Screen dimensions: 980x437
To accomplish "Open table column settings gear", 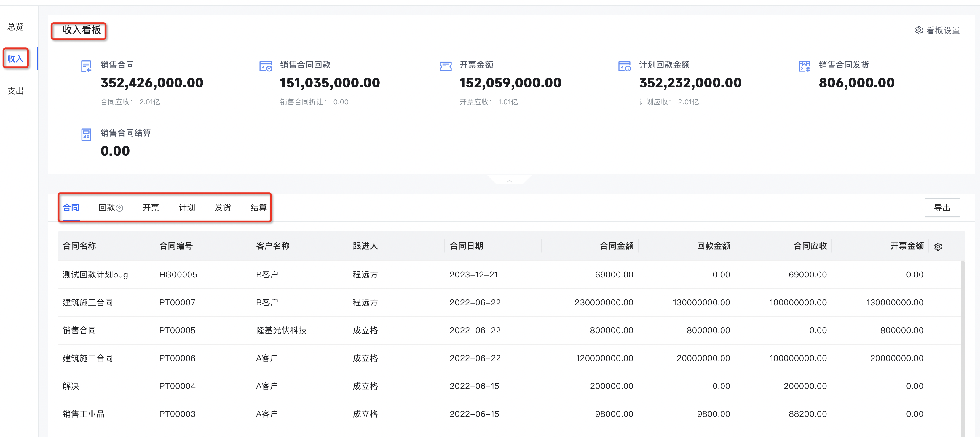I will (x=938, y=246).
